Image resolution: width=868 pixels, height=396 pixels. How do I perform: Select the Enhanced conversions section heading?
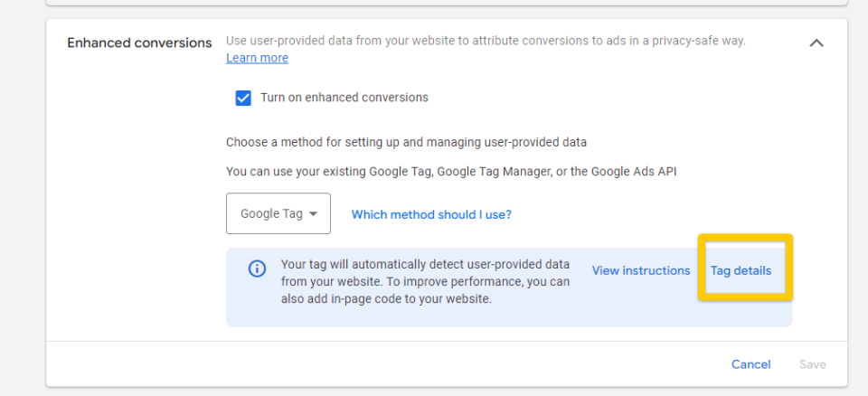tap(139, 43)
